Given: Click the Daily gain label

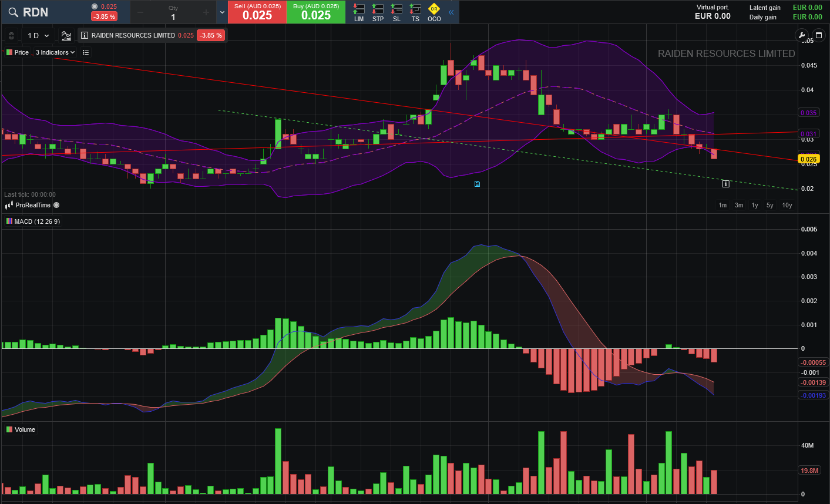Looking at the screenshot, I should 762,17.
